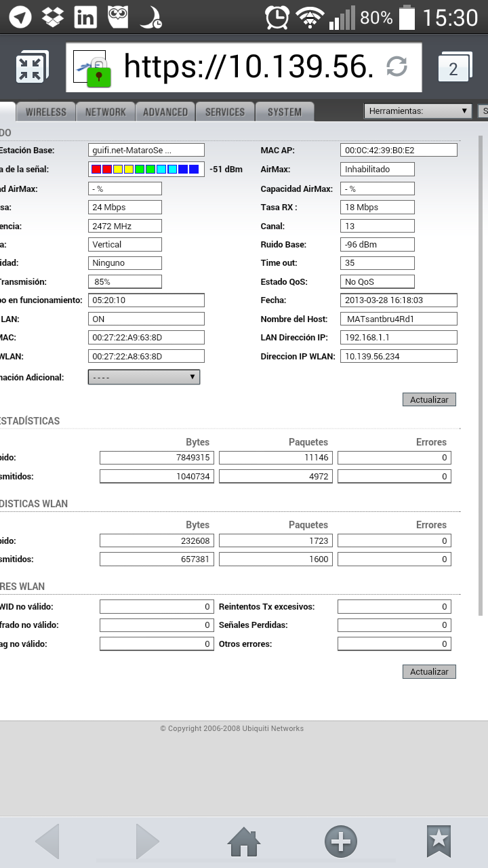This screenshot has height=868, width=488.
Task: Click the LAN Dirección IP 192.168.1.1 field
Action: (x=399, y=337)
